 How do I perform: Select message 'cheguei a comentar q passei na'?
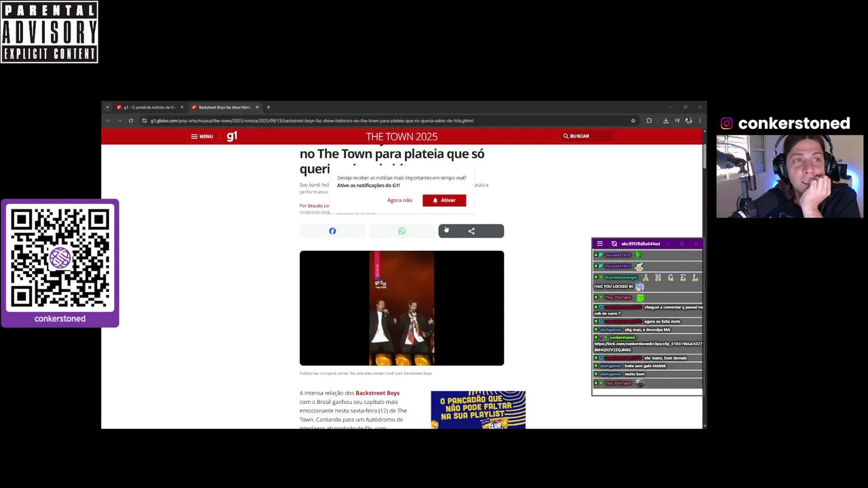tap(673, 307)
